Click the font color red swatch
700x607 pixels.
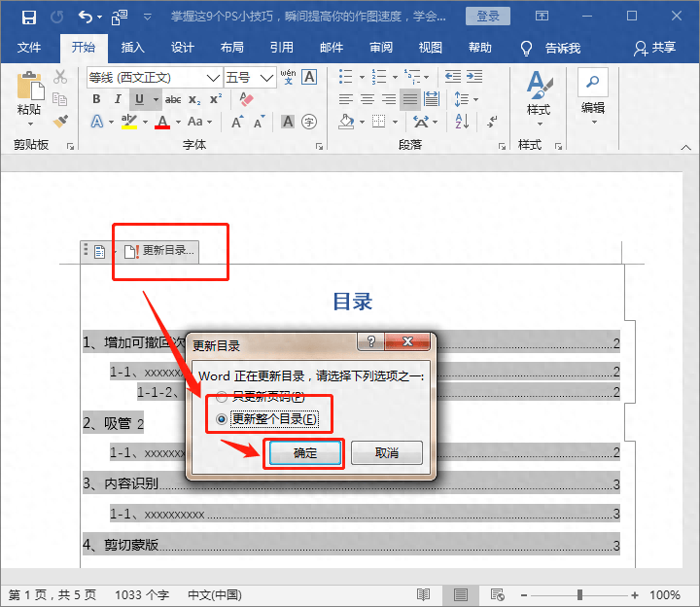pos(161,122)
